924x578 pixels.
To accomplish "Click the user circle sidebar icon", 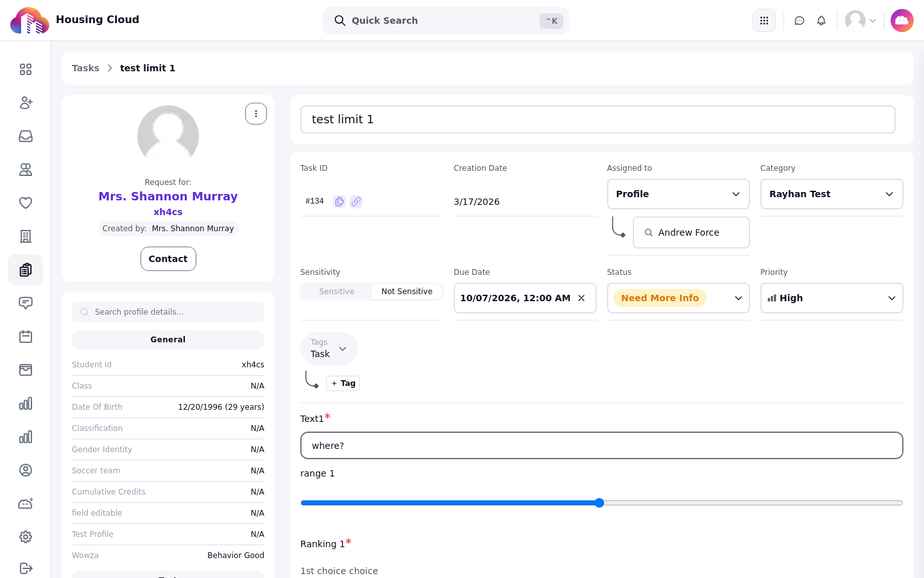I will [26, 470].
